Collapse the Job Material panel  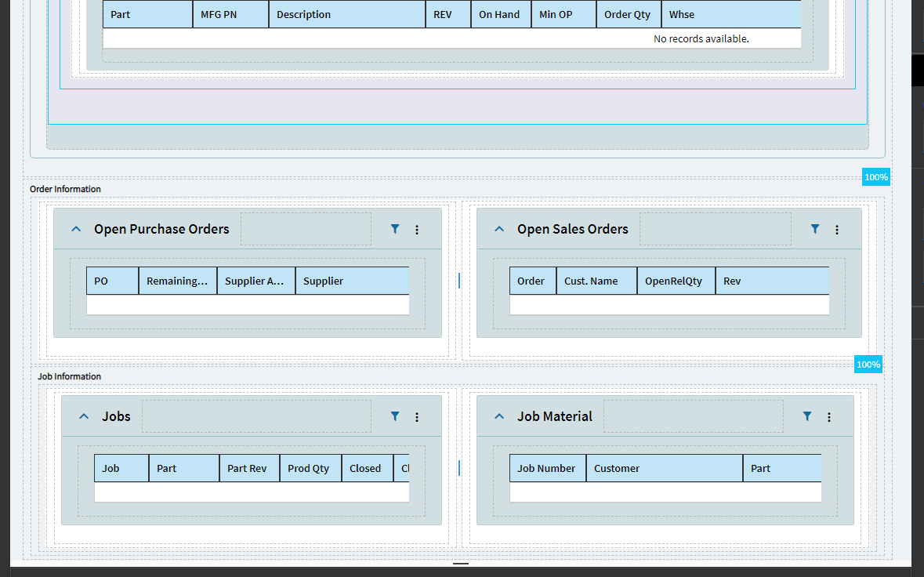click(x=499, y=417)
